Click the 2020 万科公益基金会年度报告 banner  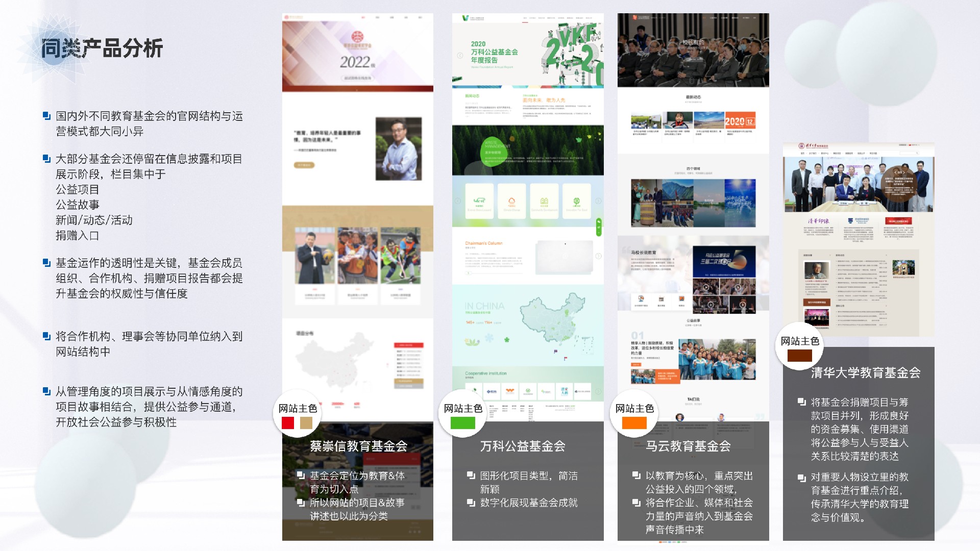coord(528,55)
